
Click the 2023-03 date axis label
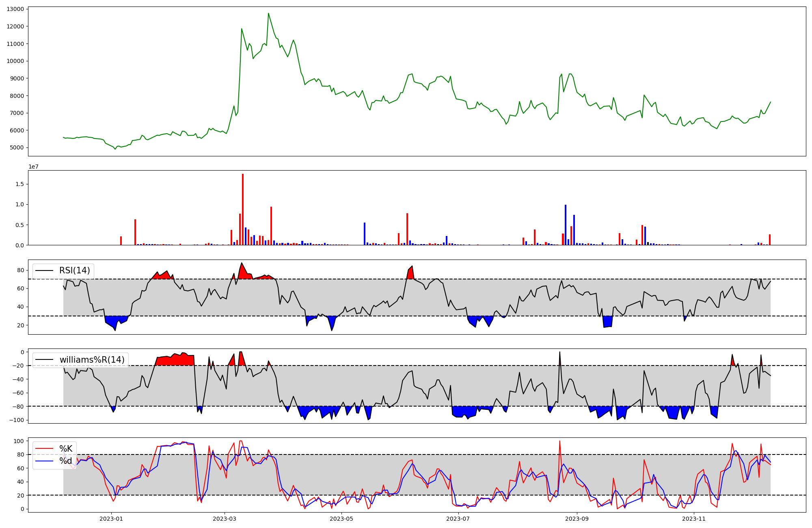[225, 519]
